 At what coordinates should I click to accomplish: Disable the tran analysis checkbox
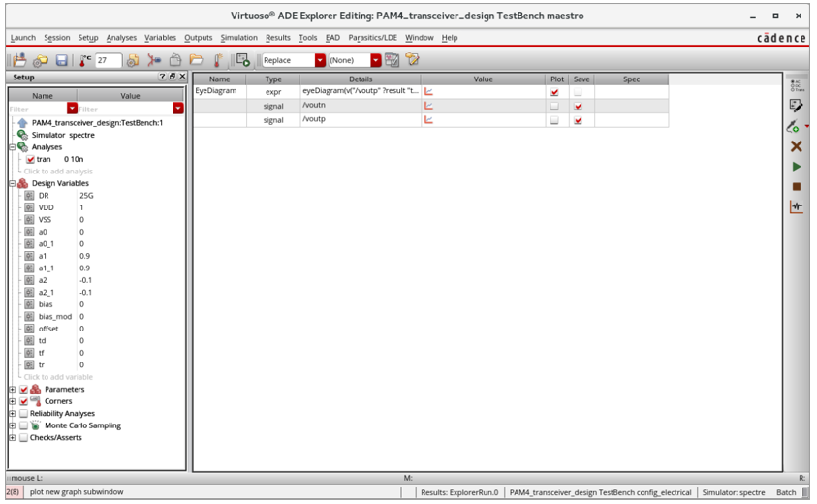[x=30, y=160]
